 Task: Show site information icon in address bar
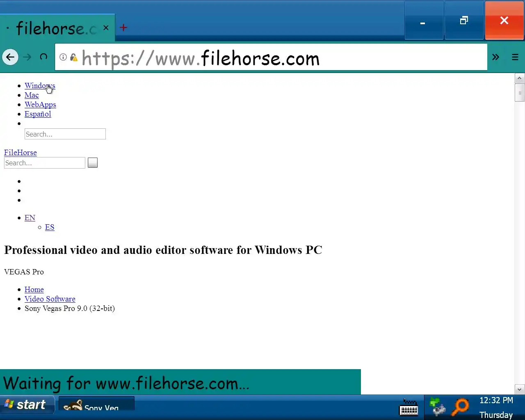click(x=63, y=57)
